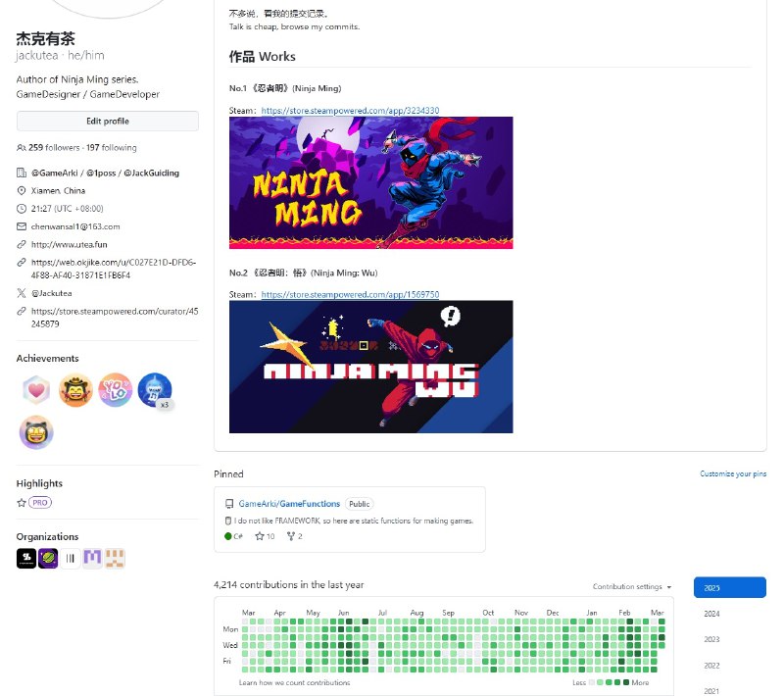Image resolution: width=784 pixels, height=696 pixels.
Task: Click Customize your pins
Action: [x=733, y=473]
